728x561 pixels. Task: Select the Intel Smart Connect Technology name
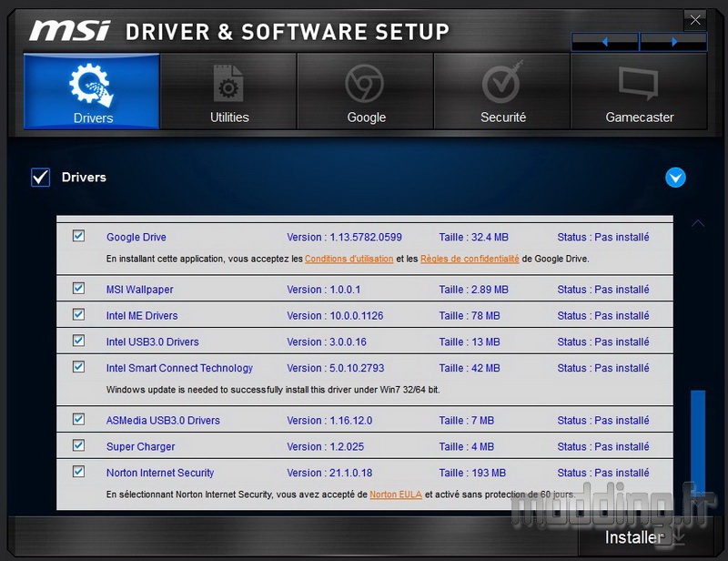click(x=179, y=368)
